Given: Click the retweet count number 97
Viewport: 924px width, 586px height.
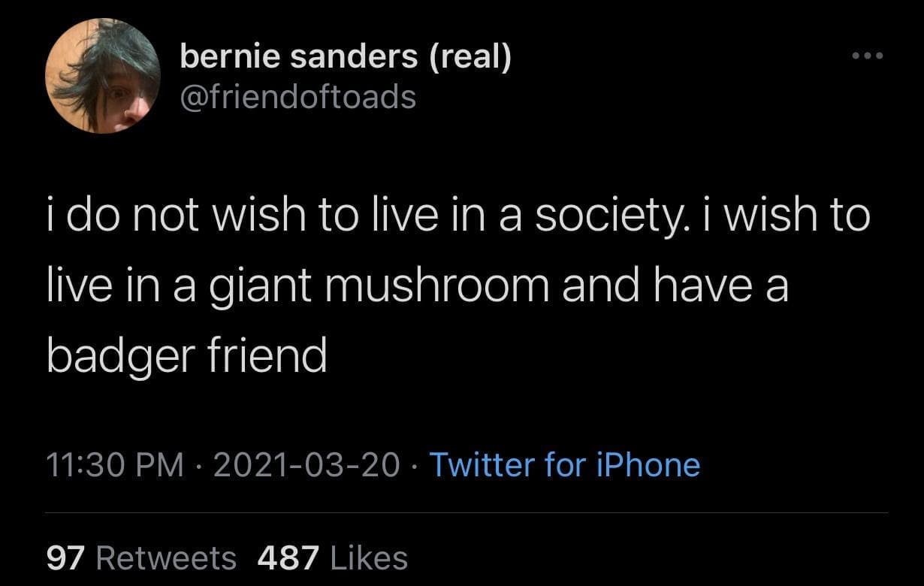Looking at the screenshot, I should pos(67,557).
